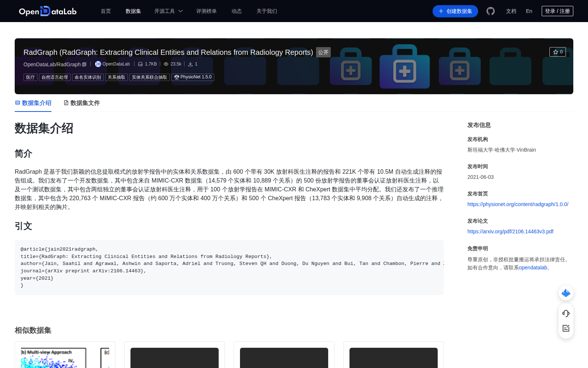Click the 医疗 tag
The height and width of the screenshot is (368, 588).
pos(31,77)
